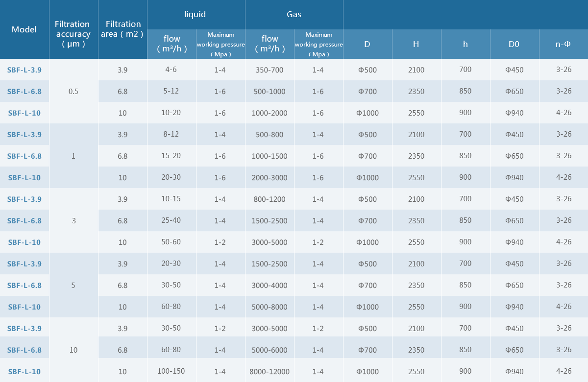Select the liquid group header
This screenshot has width=588, height=382.
click(195, 15)
